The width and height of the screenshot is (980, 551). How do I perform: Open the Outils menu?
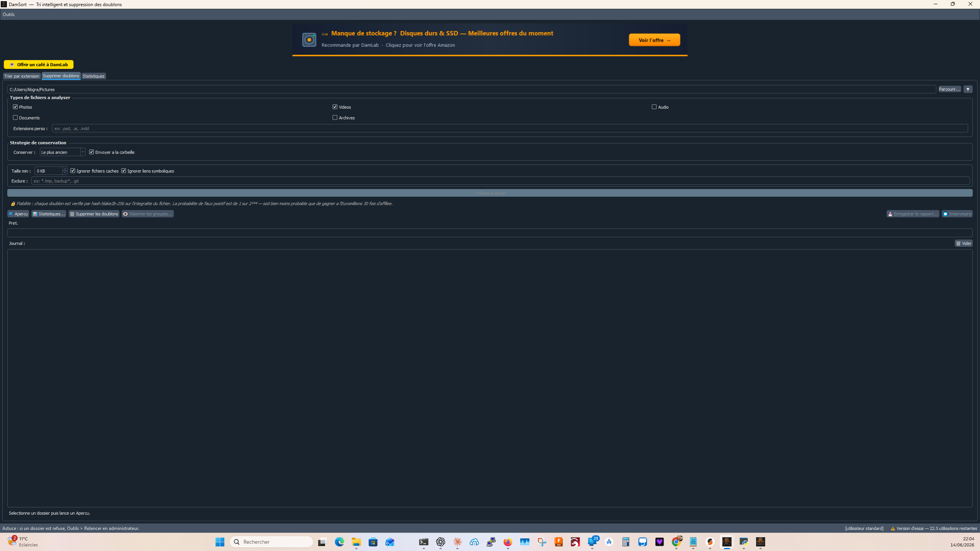click(8, 15)
